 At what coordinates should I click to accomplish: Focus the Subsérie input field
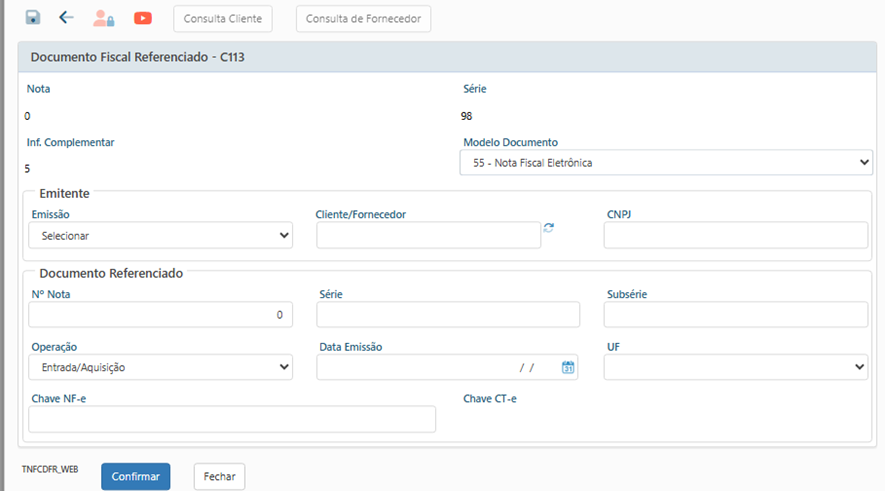point(735,315)
